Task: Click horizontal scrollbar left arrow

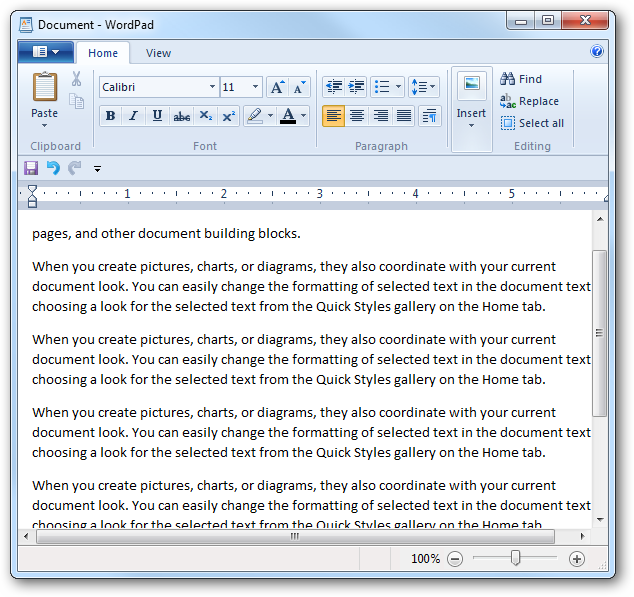Action: 26,536
